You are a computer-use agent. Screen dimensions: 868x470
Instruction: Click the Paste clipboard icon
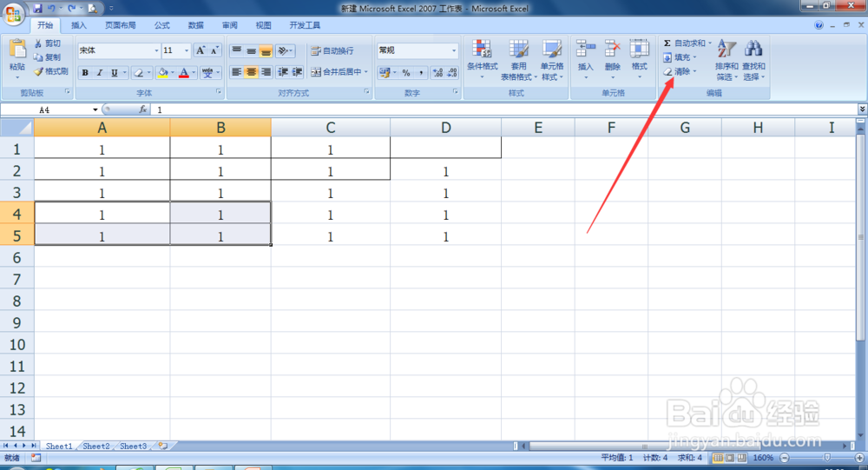(x=17, y=50)
